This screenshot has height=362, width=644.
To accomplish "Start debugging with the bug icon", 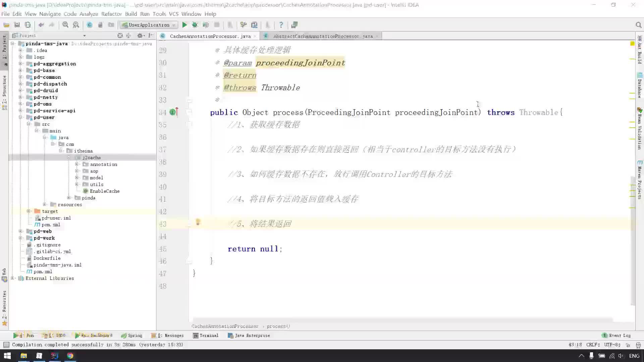I will pos(195,25).
